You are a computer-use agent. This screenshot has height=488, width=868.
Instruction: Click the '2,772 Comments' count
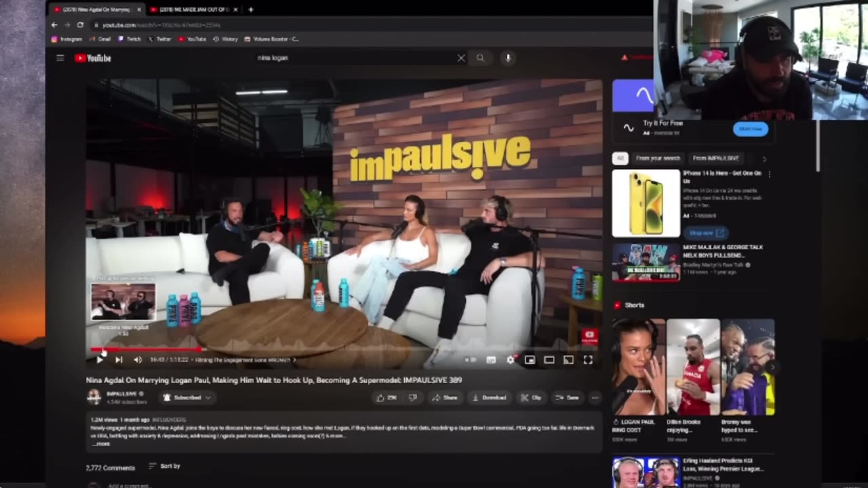(111, 468)
